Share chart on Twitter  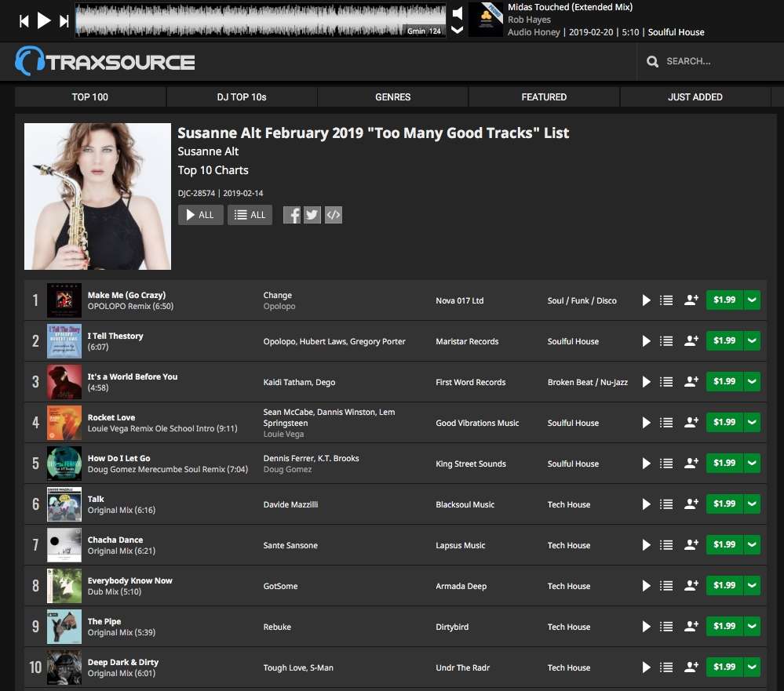pyautogui.click(x=312, y=216)
